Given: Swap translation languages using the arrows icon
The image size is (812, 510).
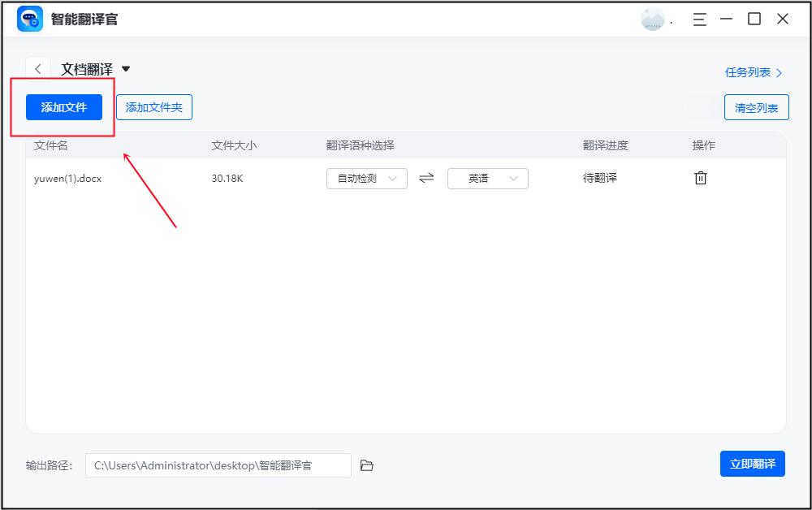Looking at the screenshot, I should coord(426,178).
